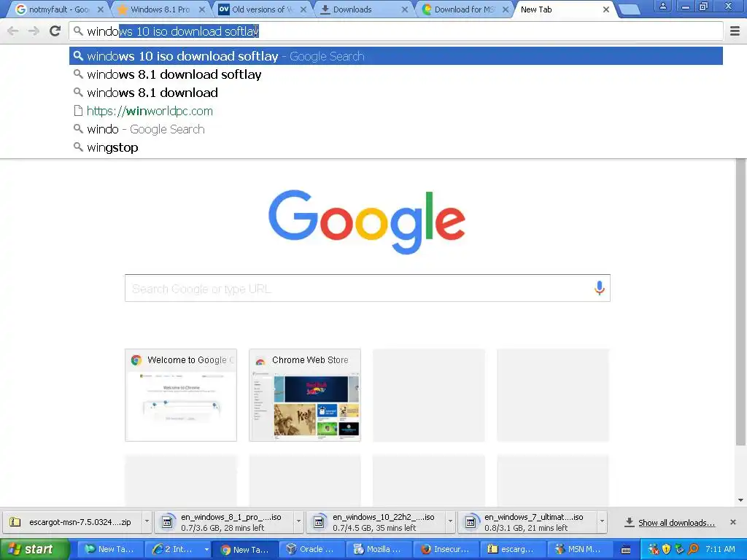This screenshot has height=560, width=747.
Task: Switch to Oracle VirtualBox taskbar button
Action: point(312,550)
